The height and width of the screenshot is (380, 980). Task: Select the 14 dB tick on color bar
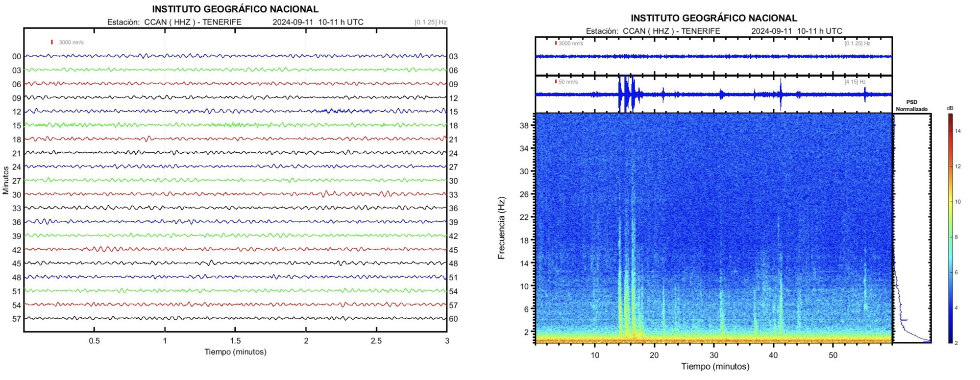957,131
